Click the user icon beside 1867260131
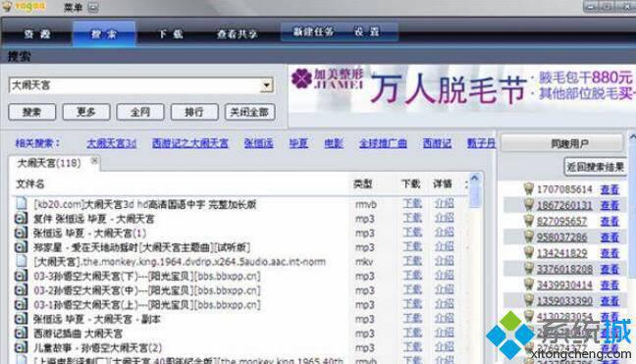The height and width of the screenshot is (364, 636). coord(528,205)
